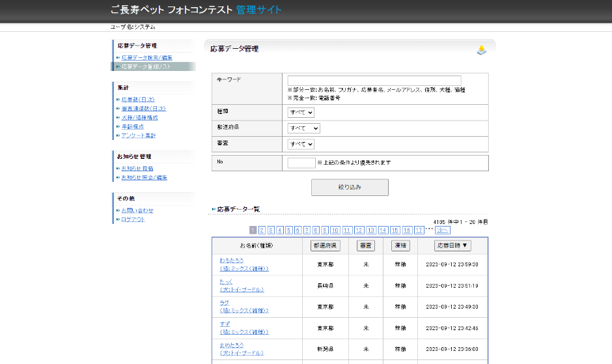The height and width of the screenshot is (364, 612).
Task: Open 審査通過数(日次) sidebar link
Action: [144, 109]
